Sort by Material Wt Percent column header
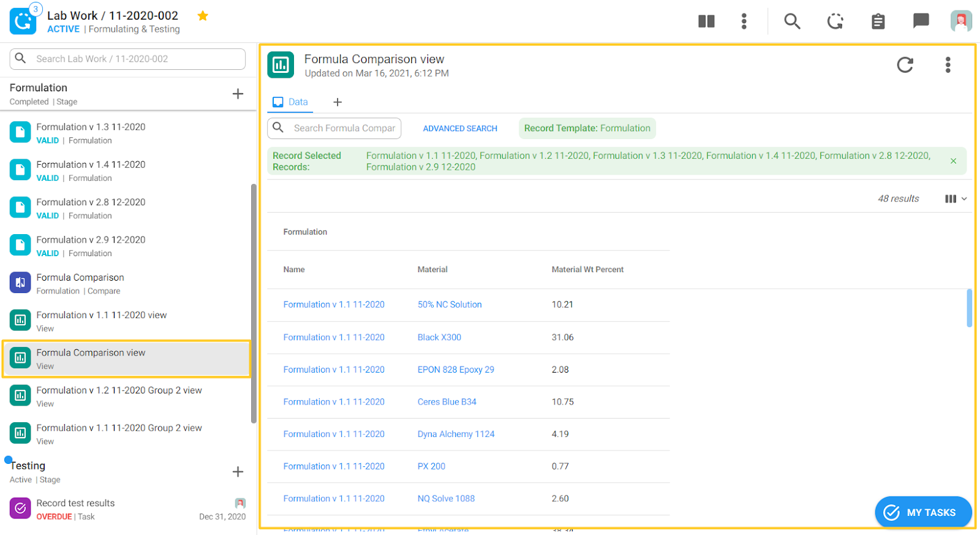Screen dimensions: 980x535 (587, 270)
